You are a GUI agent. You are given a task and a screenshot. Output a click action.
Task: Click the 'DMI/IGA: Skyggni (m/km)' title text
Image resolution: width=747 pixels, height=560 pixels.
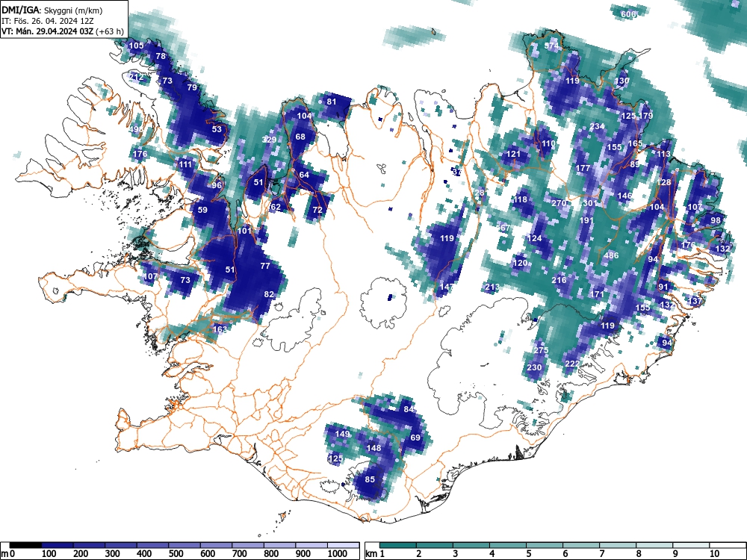click(52, 10)
